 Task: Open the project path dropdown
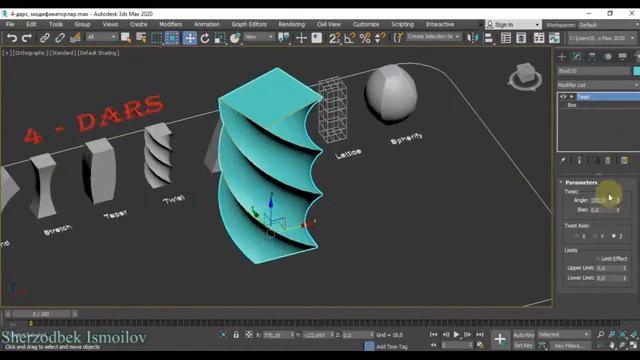602,38
